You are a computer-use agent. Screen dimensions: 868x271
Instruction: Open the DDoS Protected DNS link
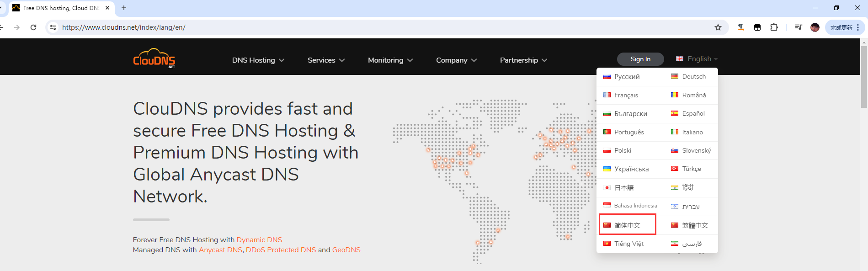click(281, 250)
